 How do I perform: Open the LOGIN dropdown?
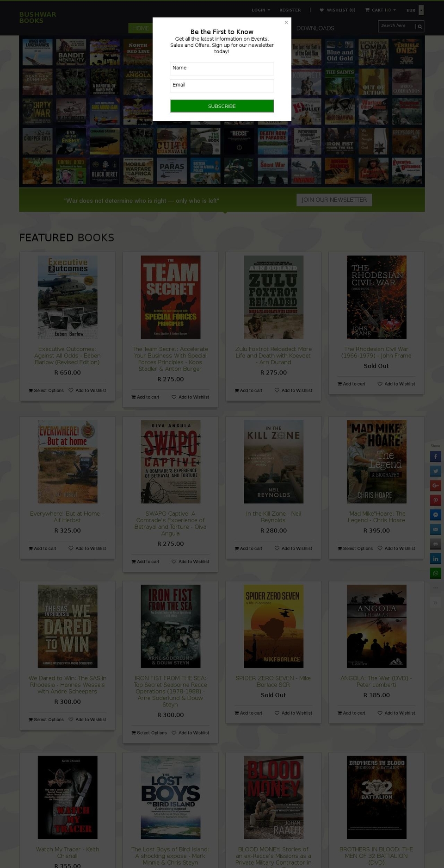[x=261, y=10]
